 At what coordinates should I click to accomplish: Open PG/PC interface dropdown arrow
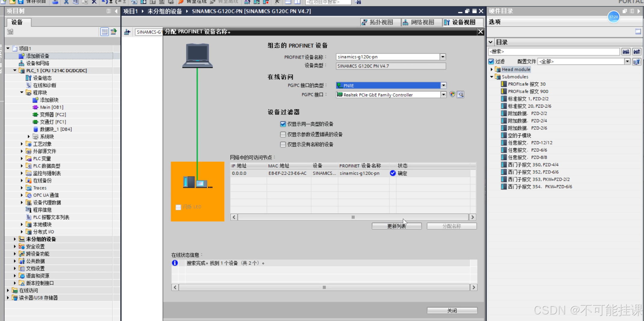tap(443, 95)
